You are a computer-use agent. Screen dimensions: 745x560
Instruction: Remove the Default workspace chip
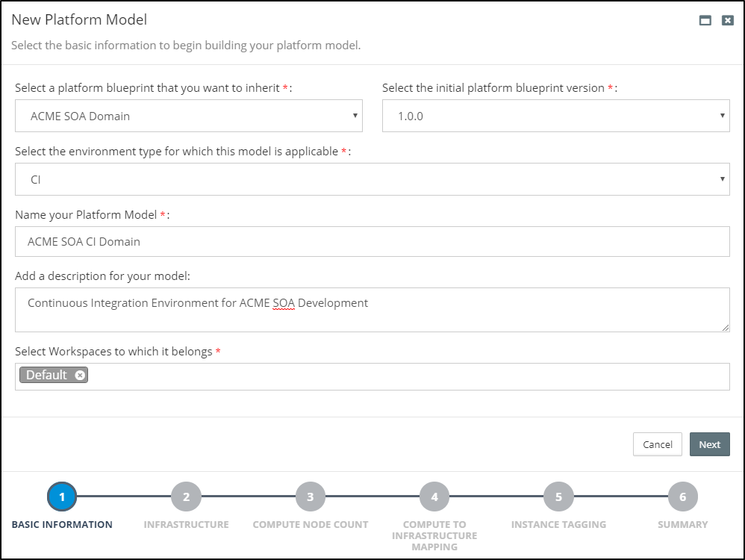pyautogui.click(x=81, y=375)
